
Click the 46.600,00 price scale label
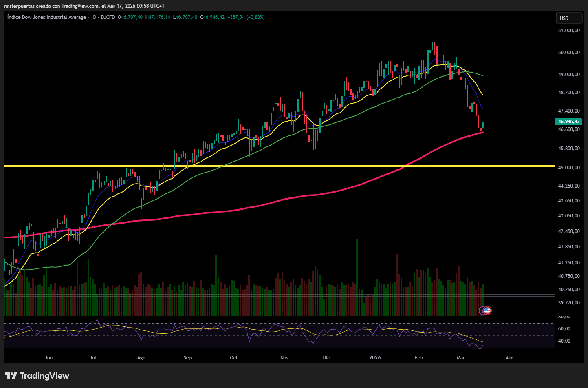point(569,129)
